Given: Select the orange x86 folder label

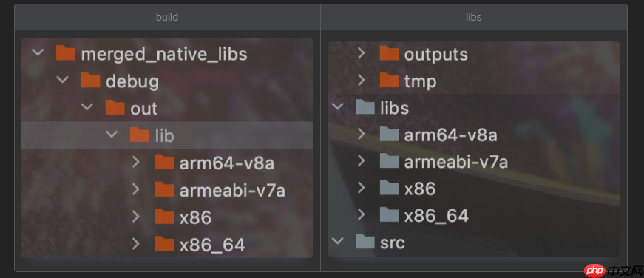Looking at the screenshot, I should (195, 217).
